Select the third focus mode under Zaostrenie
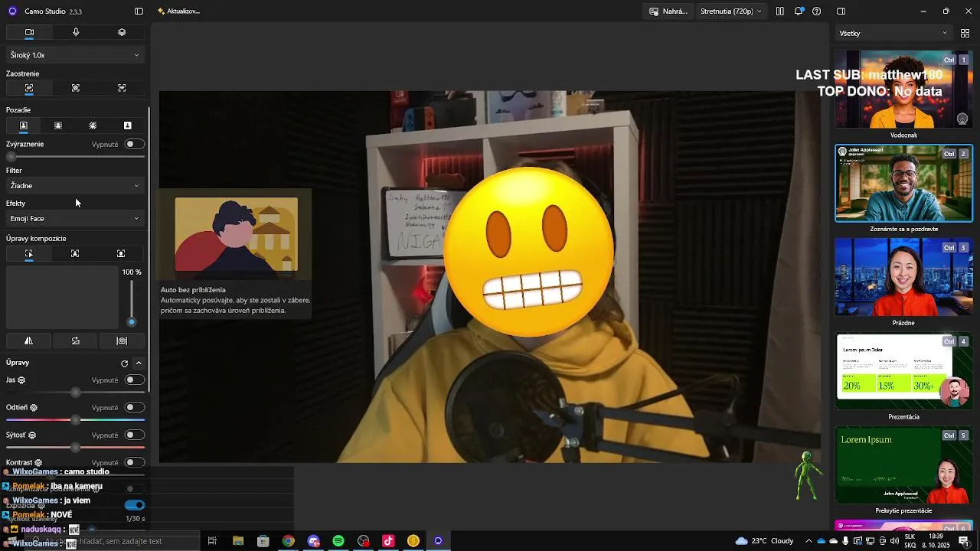 click(122, 88)
